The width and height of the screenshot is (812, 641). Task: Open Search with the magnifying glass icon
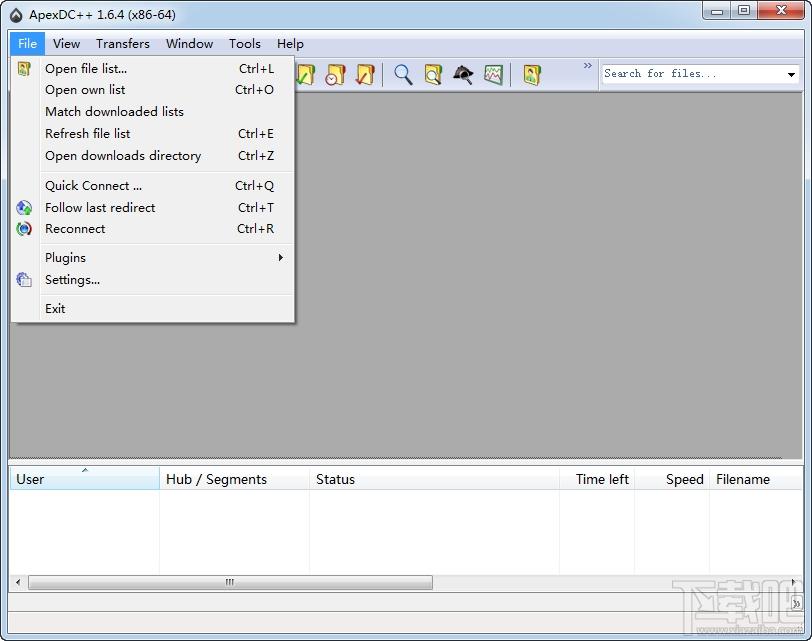coord(403,75)
